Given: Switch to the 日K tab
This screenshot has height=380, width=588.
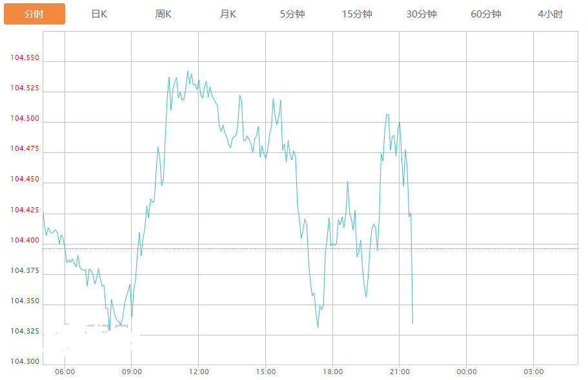Looking at the screenshot, I should point(99,14).
